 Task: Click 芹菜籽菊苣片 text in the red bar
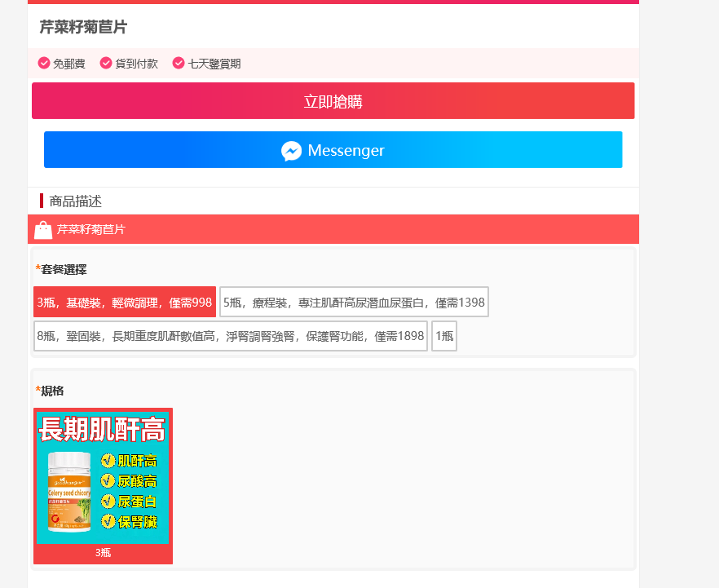(91, 230)
